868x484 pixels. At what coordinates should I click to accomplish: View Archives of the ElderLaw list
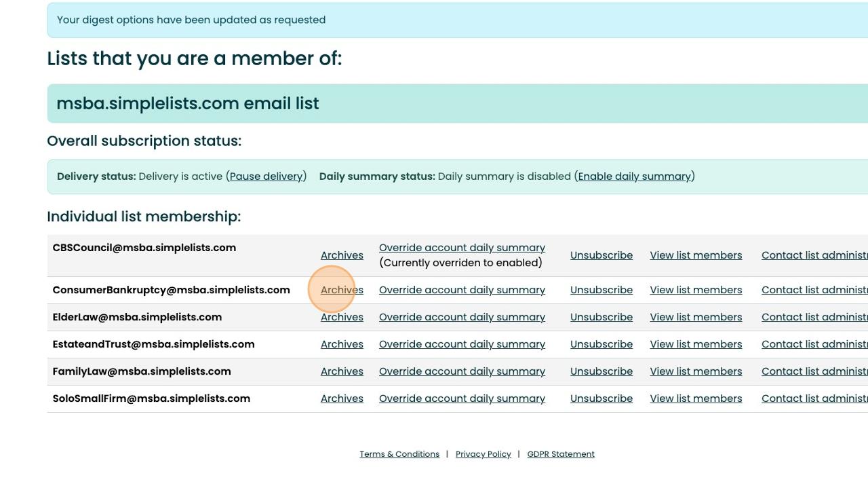pos(342,317)
